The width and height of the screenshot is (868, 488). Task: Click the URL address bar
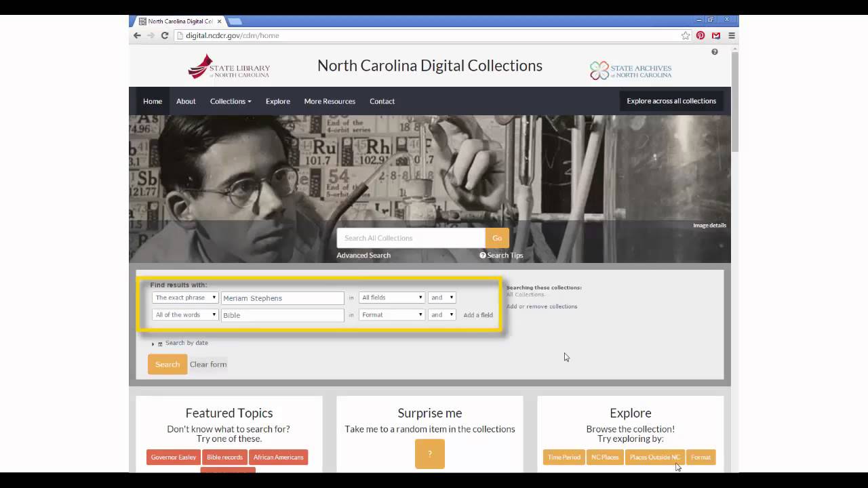[x=431, y=35]
